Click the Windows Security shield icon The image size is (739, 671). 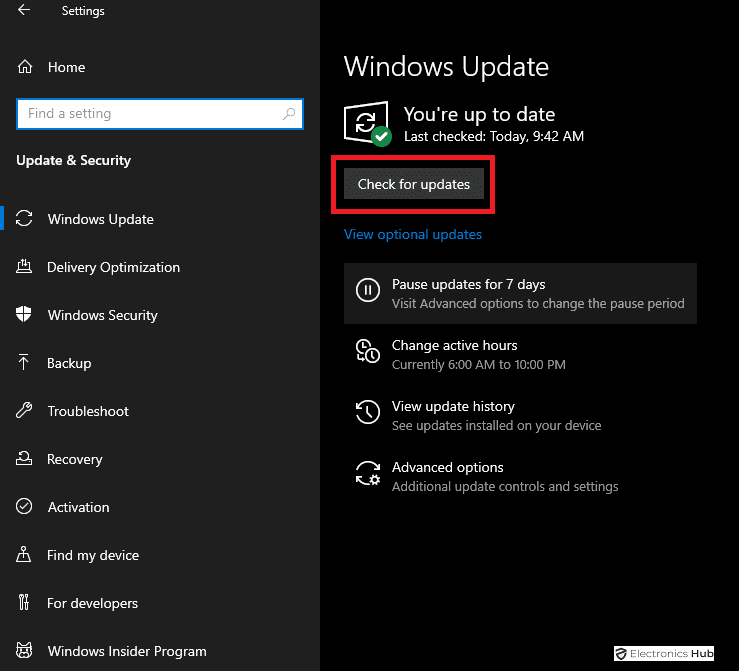click(25, 315)
